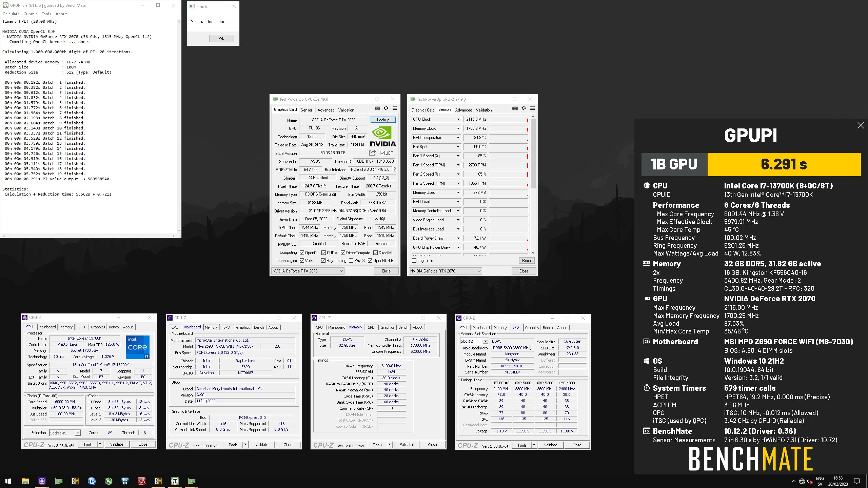Open the notification center icon
This screenshot has height=488, width=868.
pos(857,481)
